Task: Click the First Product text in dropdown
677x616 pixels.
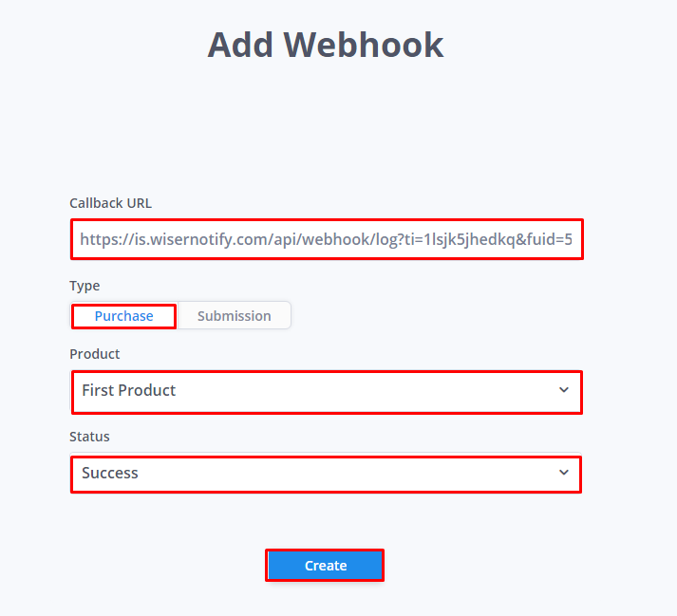Action: point(129,390)
